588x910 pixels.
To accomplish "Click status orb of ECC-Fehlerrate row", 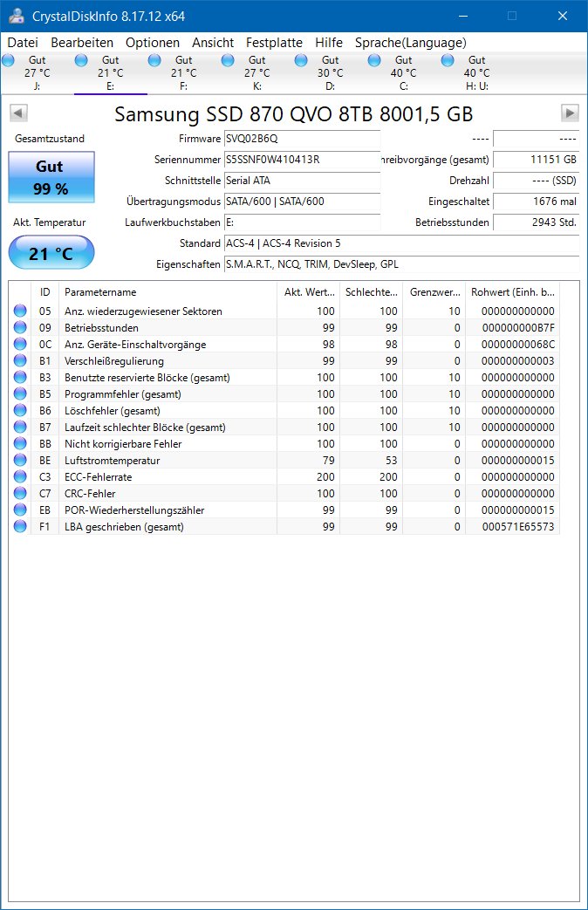I will click(20, 476).
